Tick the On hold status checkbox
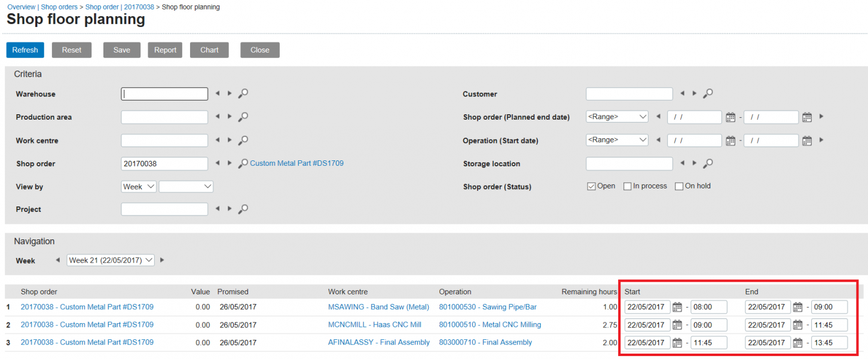Screen dimensions: 868x359 (679, 186)
